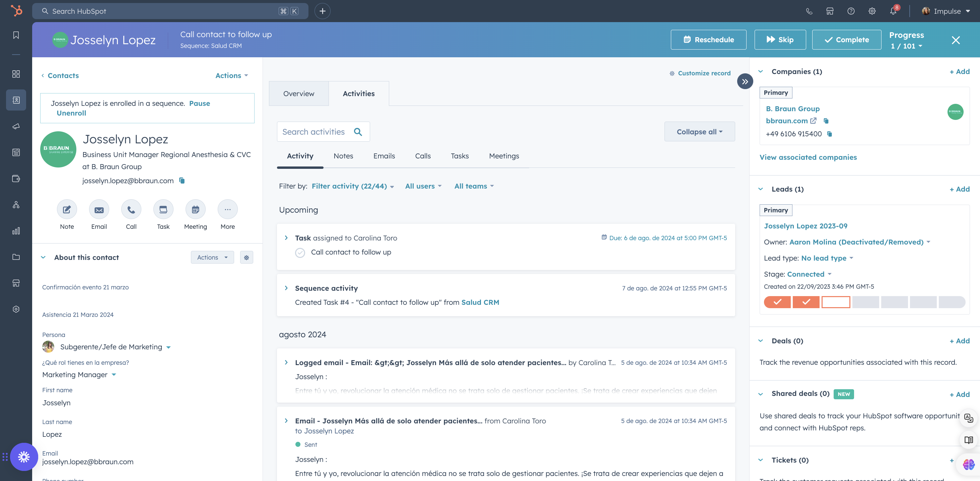
Task: Mark 'Call contact to follow up' task complete
Action: click(300, 253)
